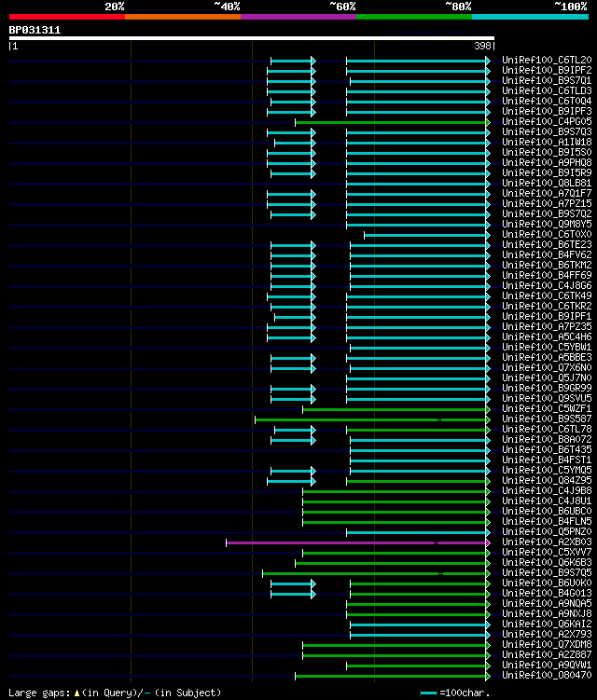
Task: Select the UniRef100_A7PZ35 entry
Action: (x=547, y=327)
